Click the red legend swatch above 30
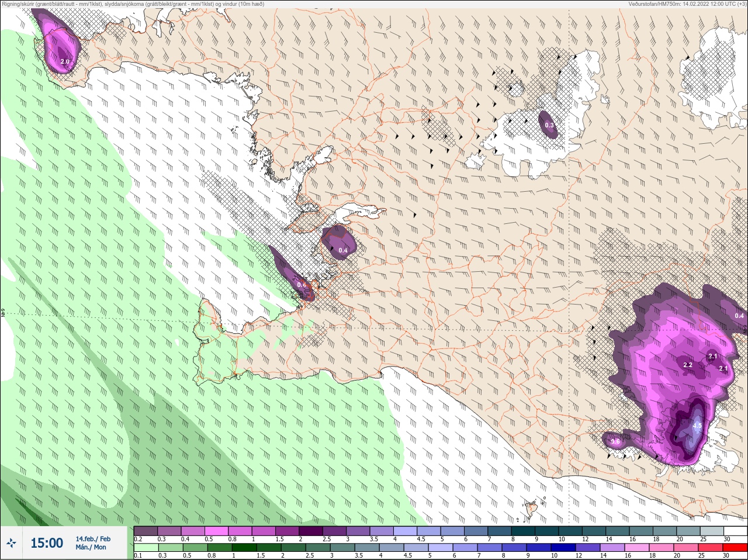748x560 pixels. (x=736, y=548)
